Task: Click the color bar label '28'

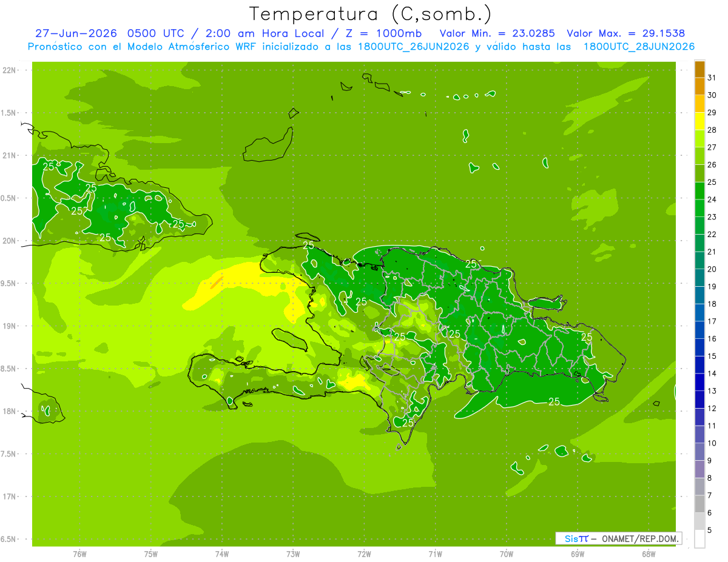Action: click(712, 130)
